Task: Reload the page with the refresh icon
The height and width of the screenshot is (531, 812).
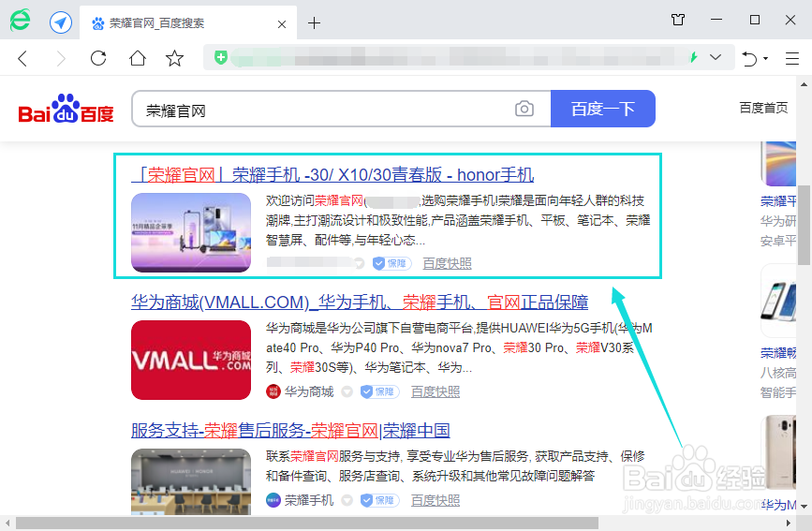Action: [x=98, y=58]
